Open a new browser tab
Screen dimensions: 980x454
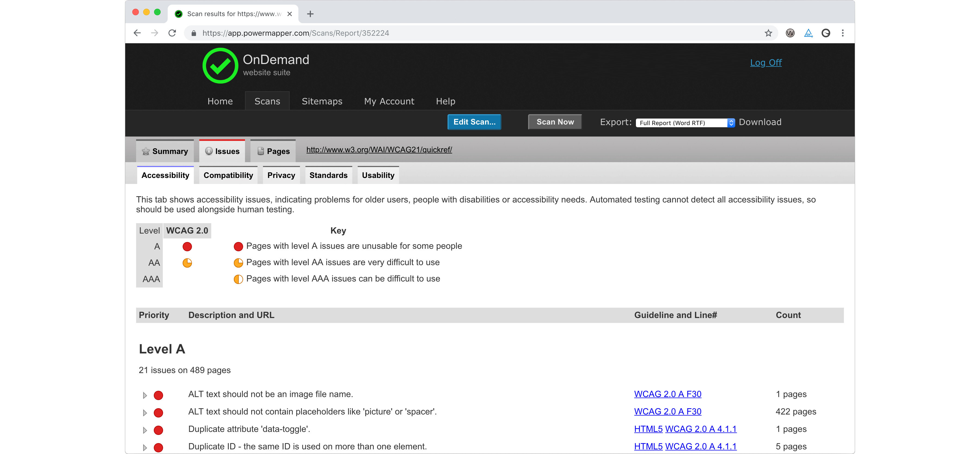click(310, 14)
